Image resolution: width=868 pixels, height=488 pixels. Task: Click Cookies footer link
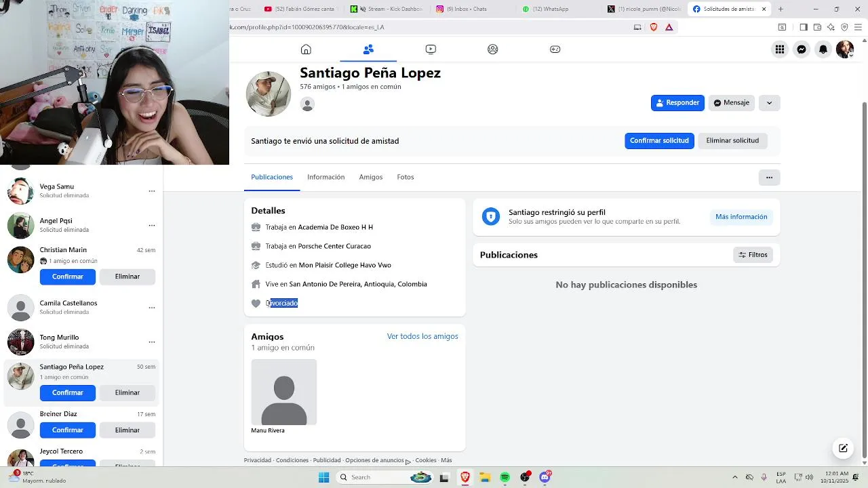pos(426,460)
